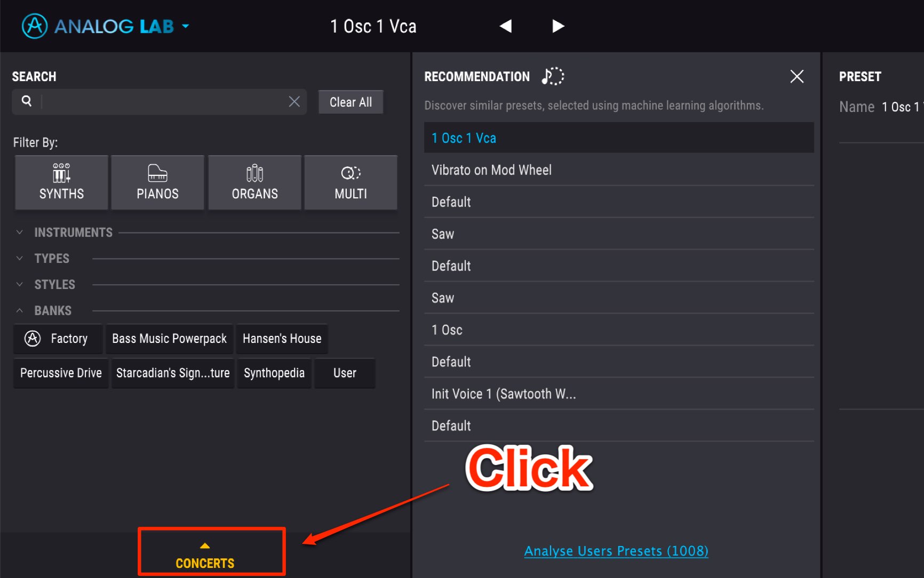Select the Synthopedia bank
This screenshot has height=578, width=924.
coord(274,373)
